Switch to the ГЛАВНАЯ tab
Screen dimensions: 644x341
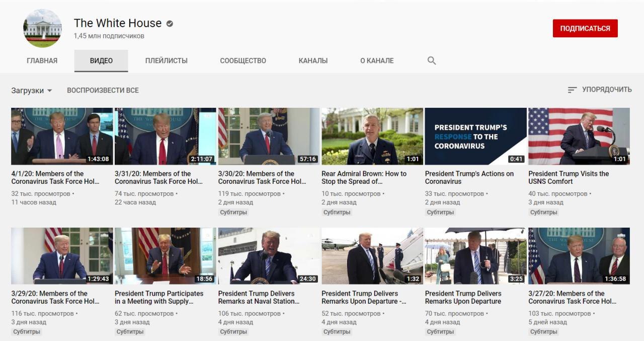click(x=42, y=60)
